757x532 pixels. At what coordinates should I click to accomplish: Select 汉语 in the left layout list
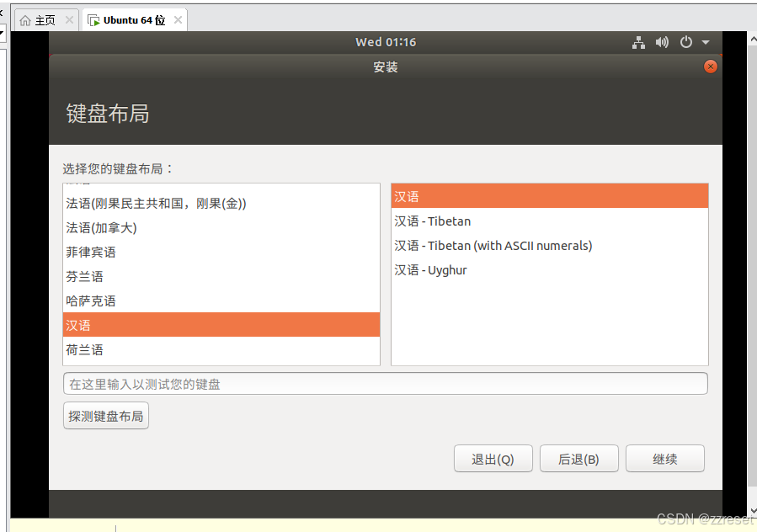click(221, 325)
